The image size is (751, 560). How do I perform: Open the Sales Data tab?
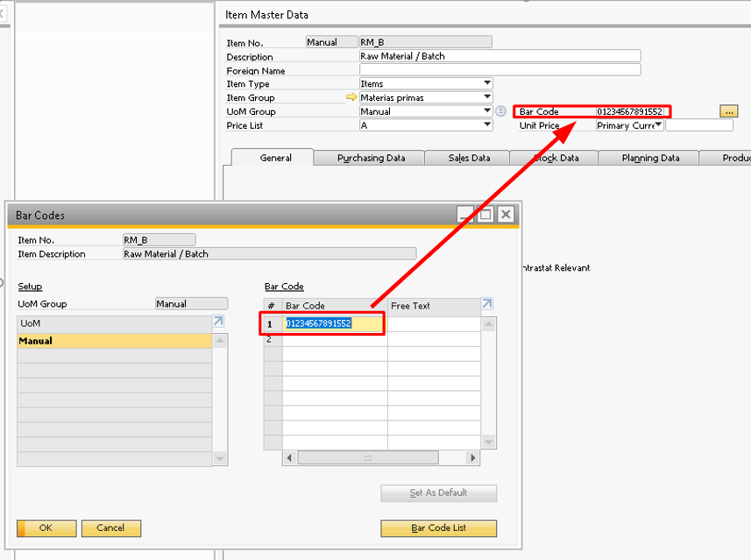coord(469,158)
